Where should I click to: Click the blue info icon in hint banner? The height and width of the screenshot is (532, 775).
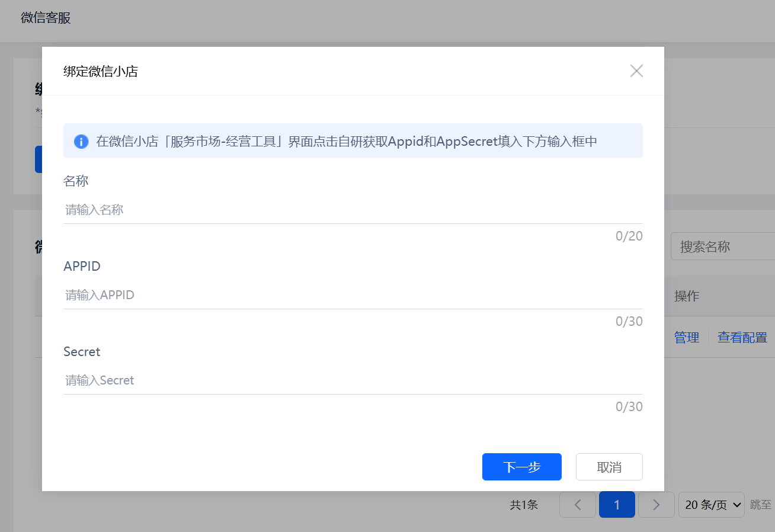81,142
